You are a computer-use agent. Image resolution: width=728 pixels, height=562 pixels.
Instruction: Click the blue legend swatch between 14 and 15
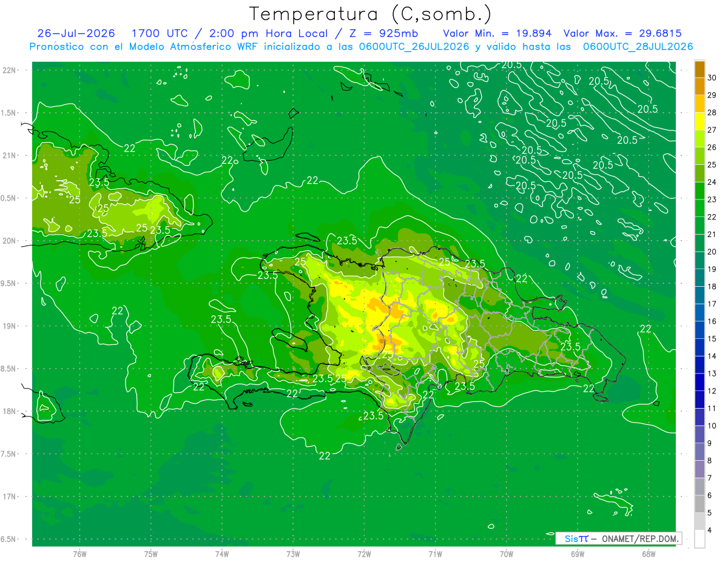(699, 348)
